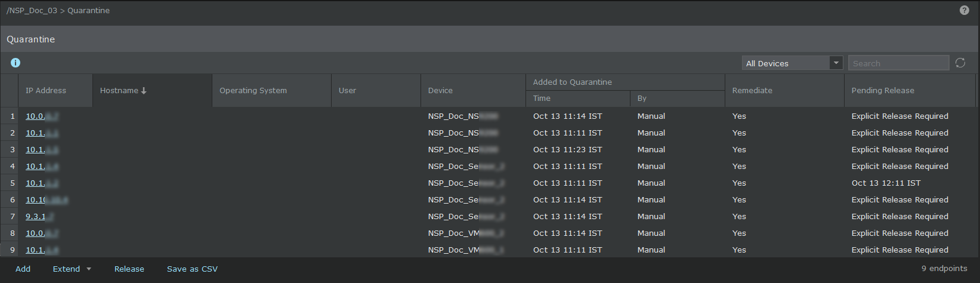The height and width of the screenshot is (283, 980).
Task: Click Save as CSV
Action: coord(192,269)
